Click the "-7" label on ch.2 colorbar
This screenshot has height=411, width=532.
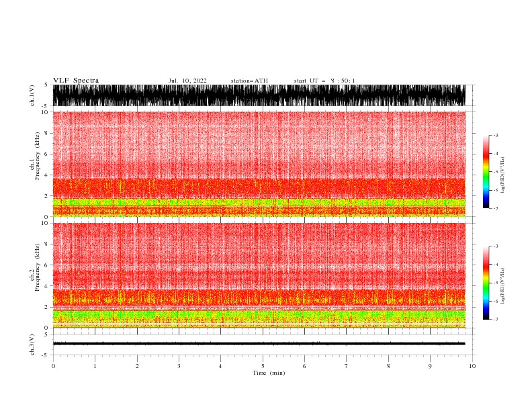pos(495,319)
